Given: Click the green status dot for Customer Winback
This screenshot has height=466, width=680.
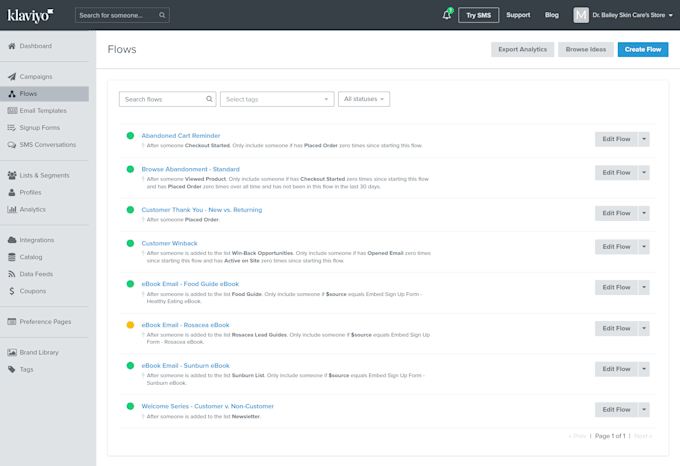Looking at the screenshot, I should click(x=130, y=243).
